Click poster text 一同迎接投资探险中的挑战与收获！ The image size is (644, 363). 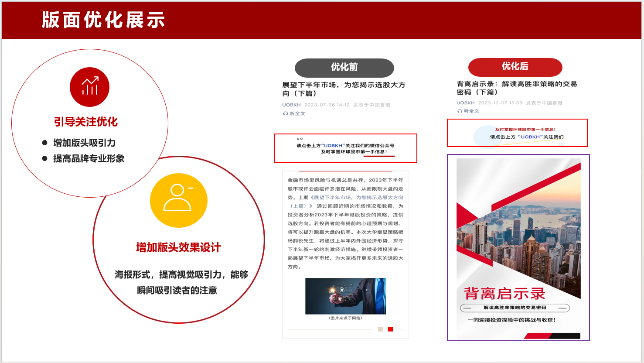pyautogui.click(x=512, y=320)
